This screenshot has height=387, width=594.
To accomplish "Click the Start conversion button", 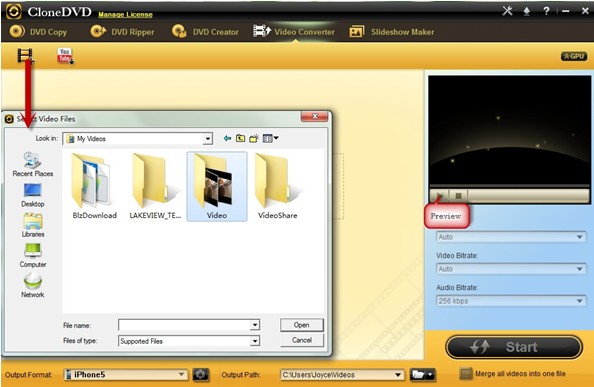I will coord(514,347).
